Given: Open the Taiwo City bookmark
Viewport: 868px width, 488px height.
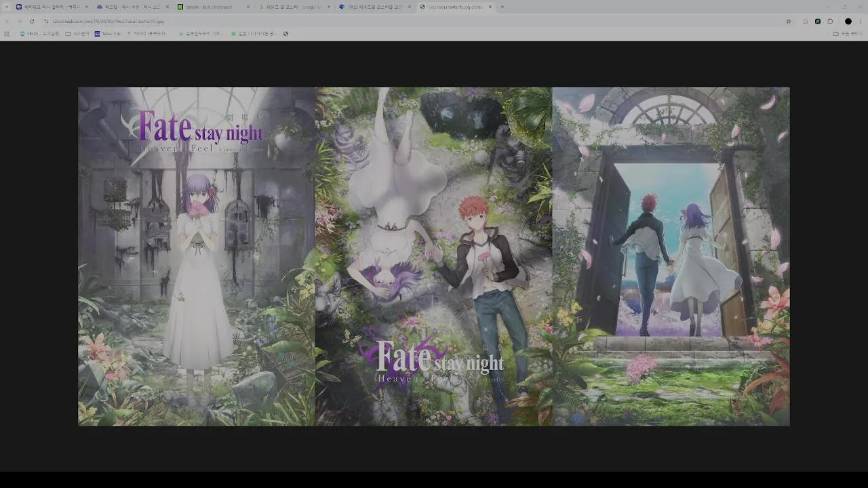Looking at the screenshot, I should 108,33.
